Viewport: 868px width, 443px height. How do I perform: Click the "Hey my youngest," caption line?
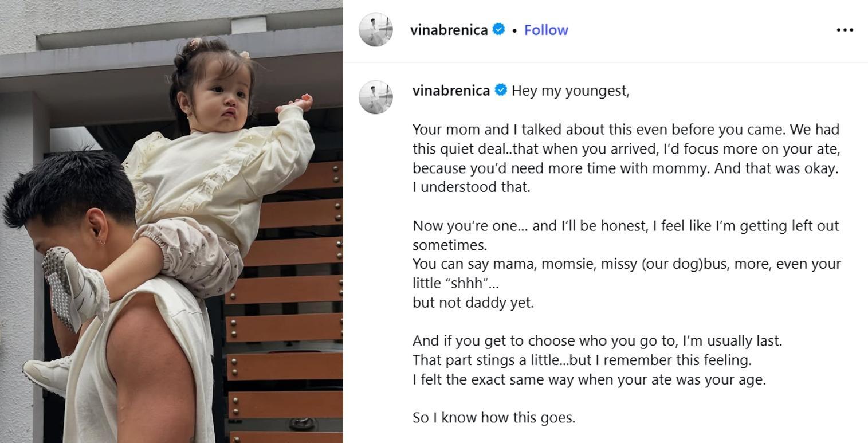point(570,91)
